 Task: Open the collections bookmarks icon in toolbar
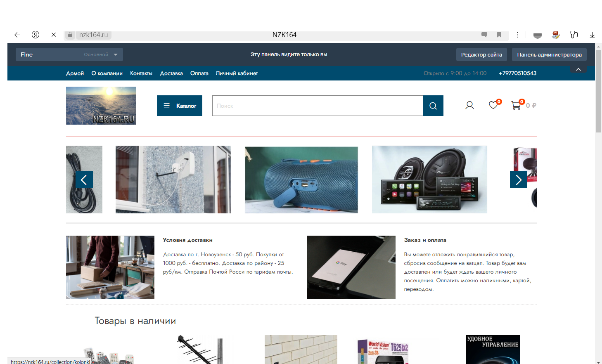tap(574, 35)
